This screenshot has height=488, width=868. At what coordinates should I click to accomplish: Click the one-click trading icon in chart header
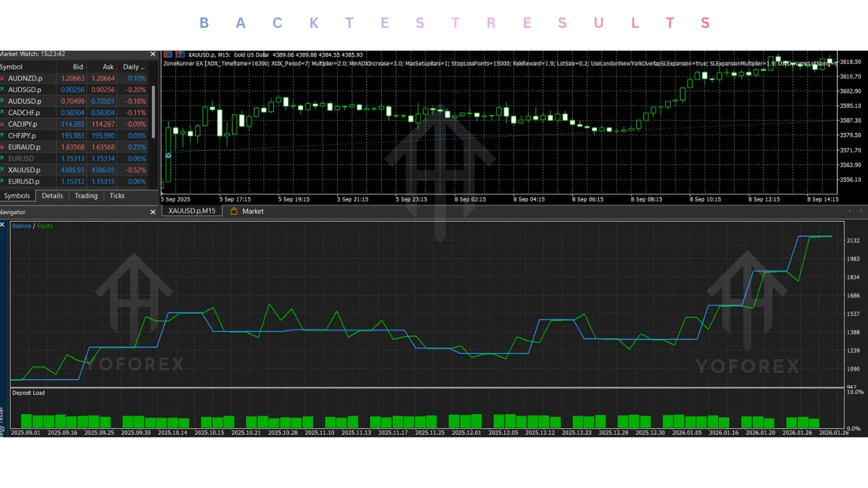click(x=167, y=54)
